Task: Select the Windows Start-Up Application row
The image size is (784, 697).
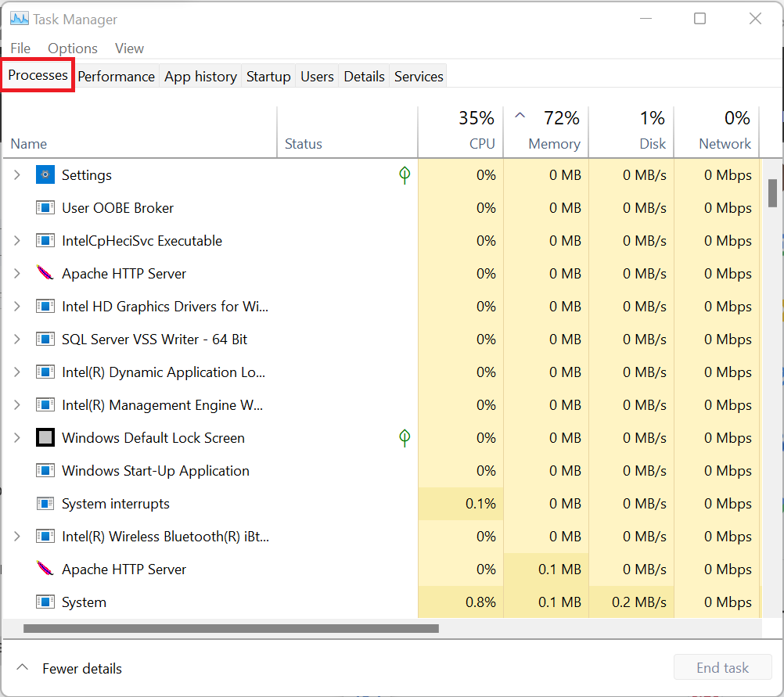Action: pos(156,471)
